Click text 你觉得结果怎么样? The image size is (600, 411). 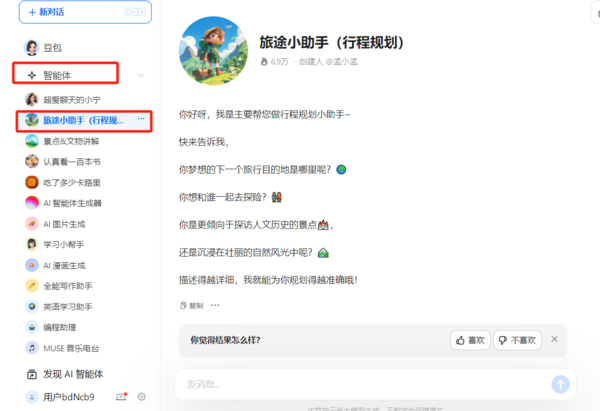click(x=225, y=340)
